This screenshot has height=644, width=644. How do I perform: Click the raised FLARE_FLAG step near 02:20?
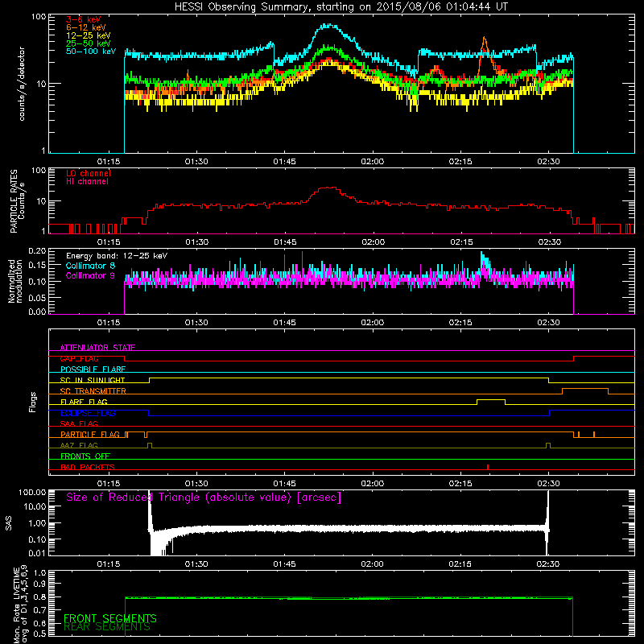(x=491, y=399)
